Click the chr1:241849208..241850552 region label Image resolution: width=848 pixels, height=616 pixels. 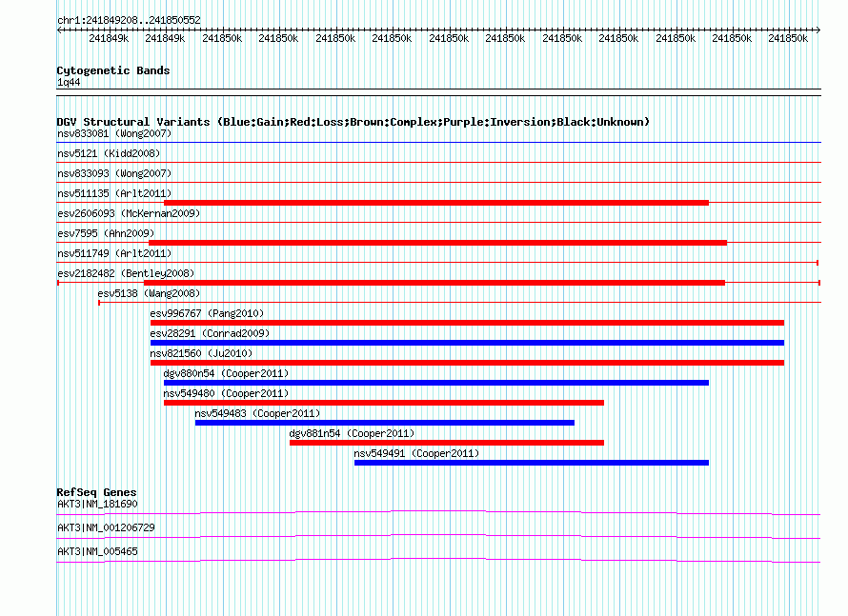click(129, 20)
